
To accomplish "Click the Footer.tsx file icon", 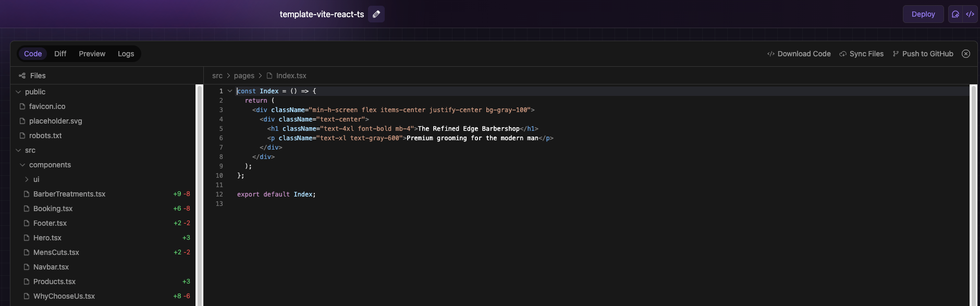I will click(x=27, y=223).
